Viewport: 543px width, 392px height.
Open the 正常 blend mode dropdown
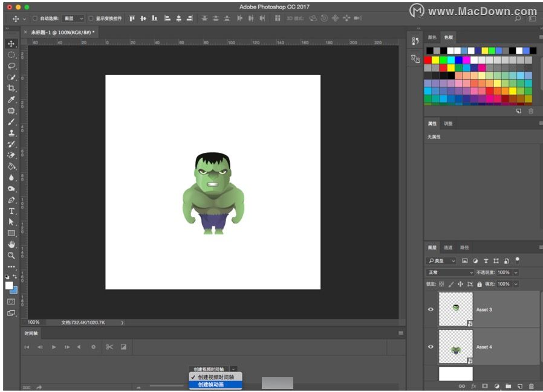[449, 272]
